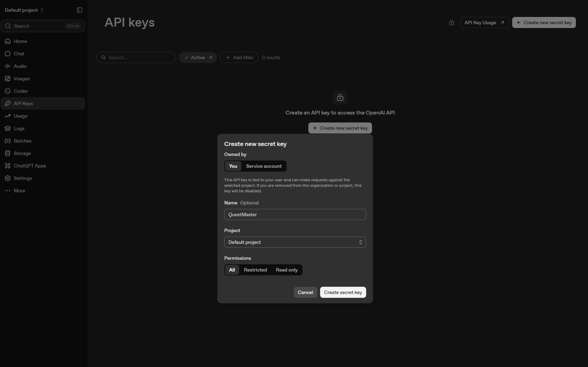Open Usage in the sidebar
The image size is (588, 367).
click(43, 116)
